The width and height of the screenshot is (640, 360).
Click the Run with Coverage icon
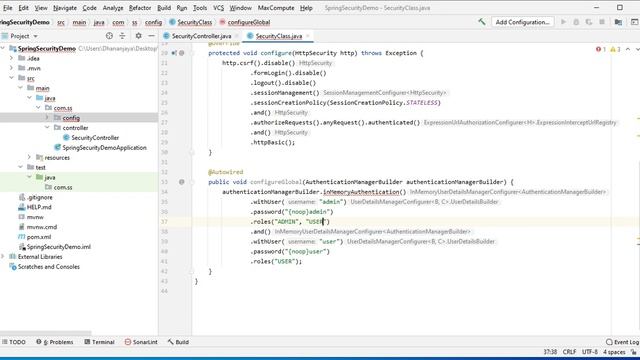589,22
